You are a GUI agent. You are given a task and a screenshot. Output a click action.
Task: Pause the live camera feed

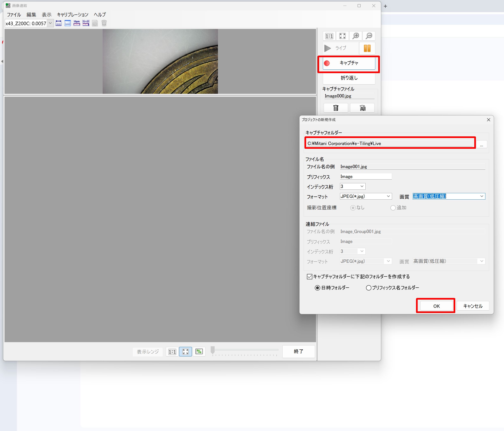click(x=367, y=48)
